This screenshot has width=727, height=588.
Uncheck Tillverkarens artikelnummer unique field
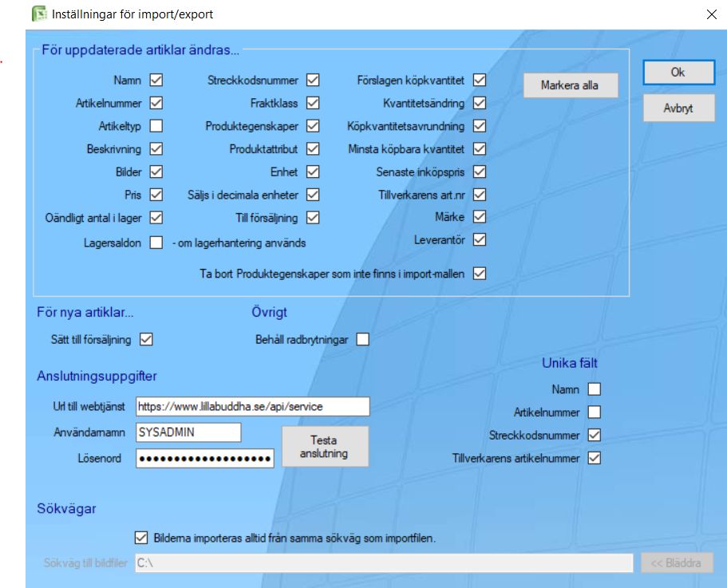click(595, 458)
